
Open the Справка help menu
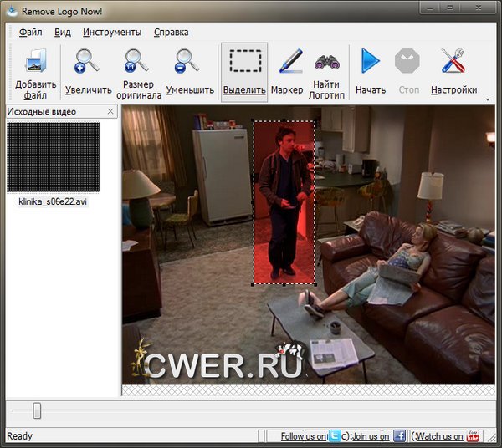[x=171, y=33]
